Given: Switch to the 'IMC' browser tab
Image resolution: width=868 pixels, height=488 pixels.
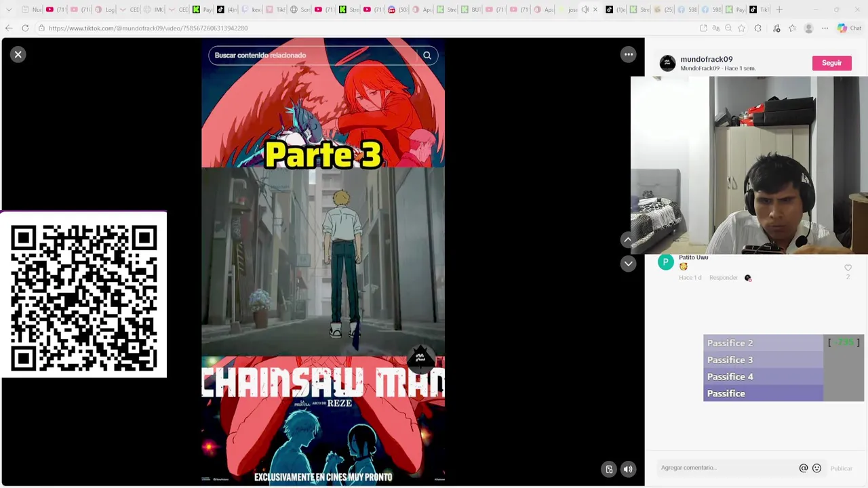Looking at the screenshot, I should point(154,9).
